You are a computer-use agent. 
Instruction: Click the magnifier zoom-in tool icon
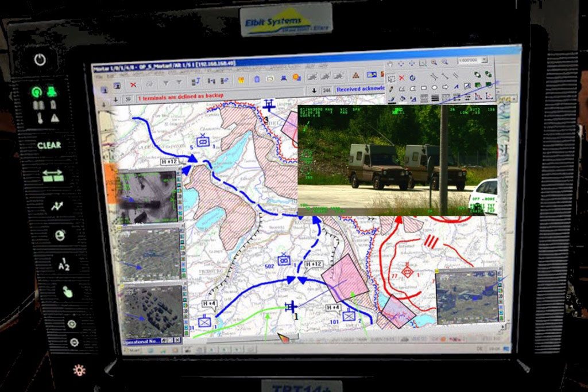(x=434, y=63)
